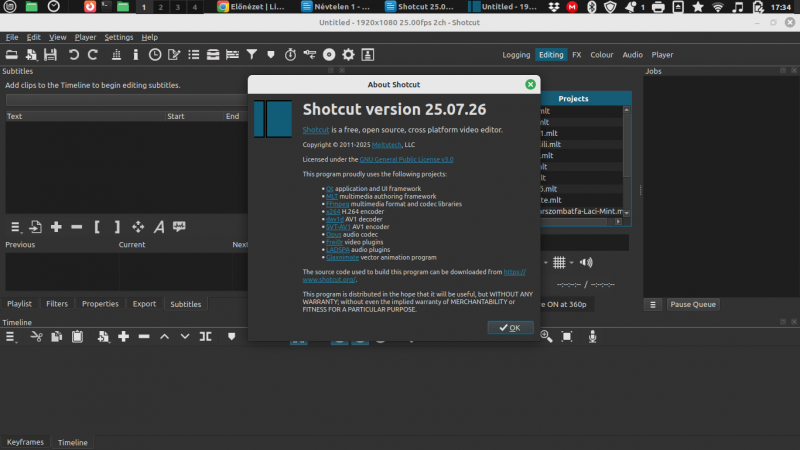
Task: Open the File menu
Action: click(x=12, y=37)
